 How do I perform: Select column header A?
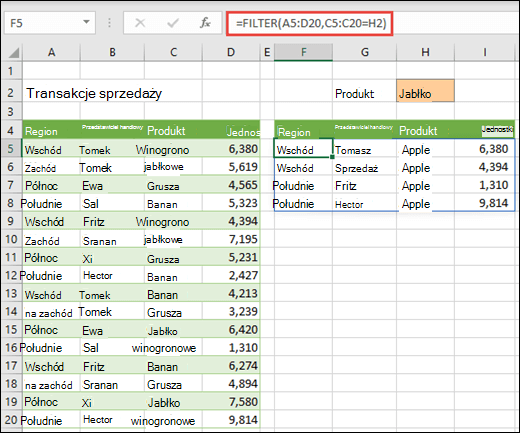pos(51,52)
